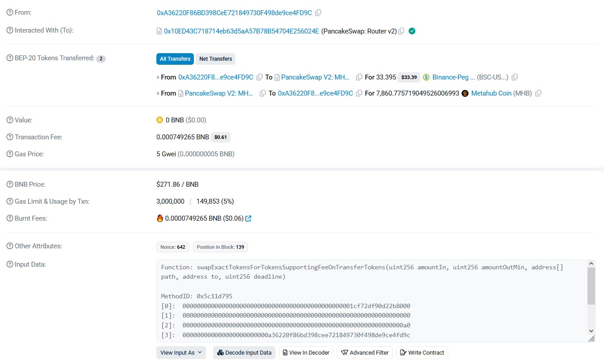Click the Nonce: 642 badge
The image size is (604, 364).
pos(173,247)
